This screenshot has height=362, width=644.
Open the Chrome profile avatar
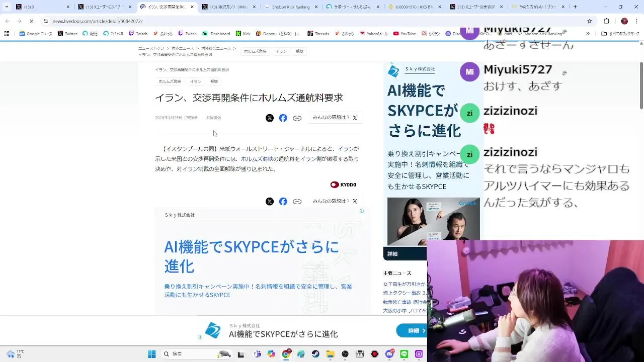click(x=624, y=21)
